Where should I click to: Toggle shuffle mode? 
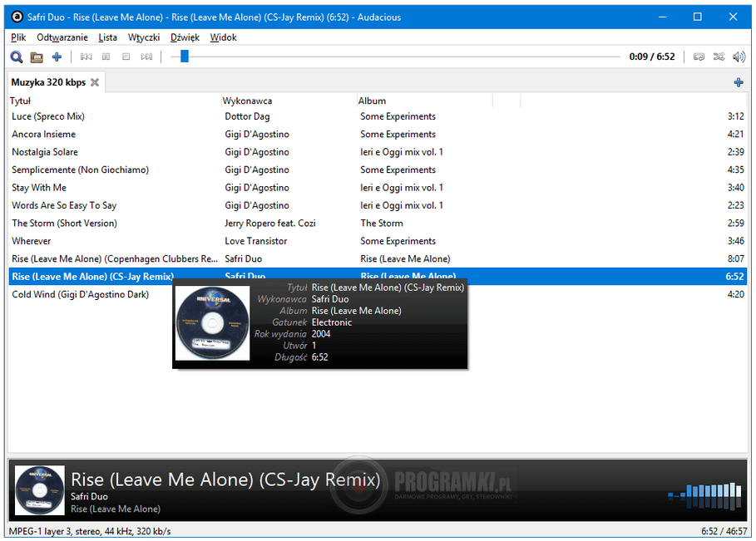719,57
